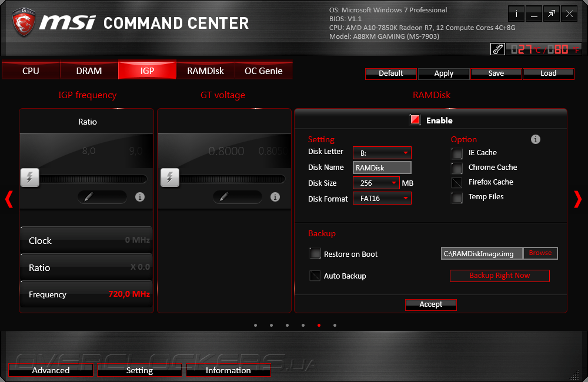Viewport: 588px width, 382px height.
Task: Switch to the RAMDisk tab
Action: [x=205, y=71]
